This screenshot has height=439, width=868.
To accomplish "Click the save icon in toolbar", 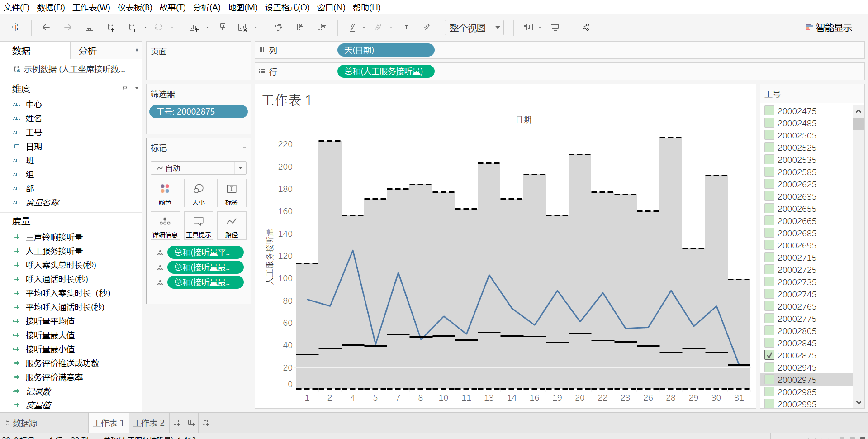I will 89,27.
